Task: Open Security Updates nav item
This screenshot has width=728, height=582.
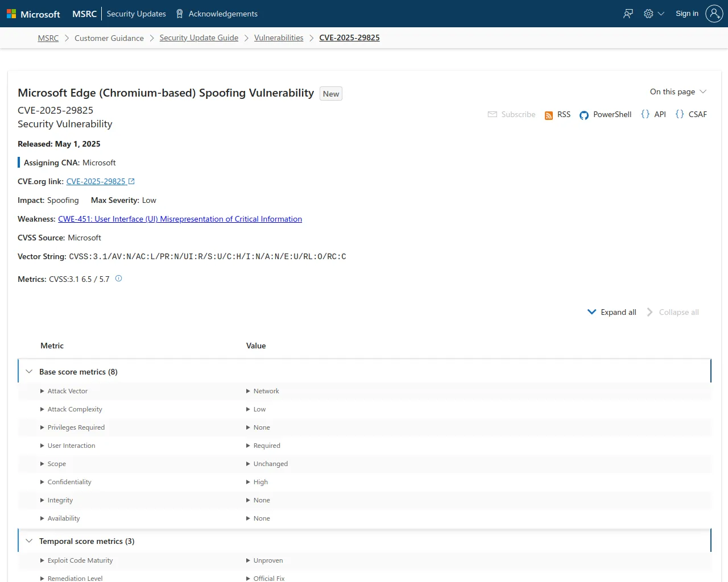Action: click(136, 14)
